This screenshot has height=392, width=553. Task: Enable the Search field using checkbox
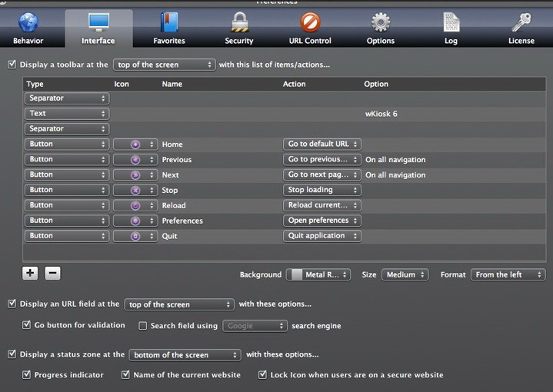point(143,326)
